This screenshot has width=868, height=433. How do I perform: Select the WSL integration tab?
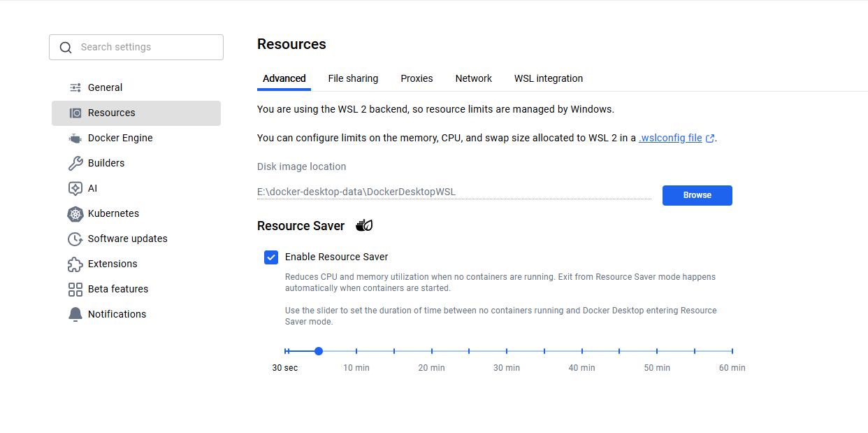548,78
